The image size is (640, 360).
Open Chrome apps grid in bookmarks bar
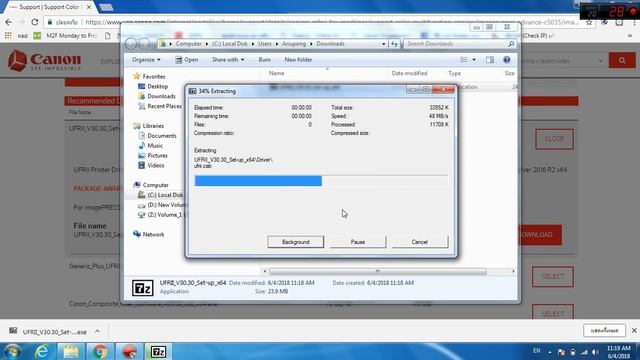tap(8, 36)
